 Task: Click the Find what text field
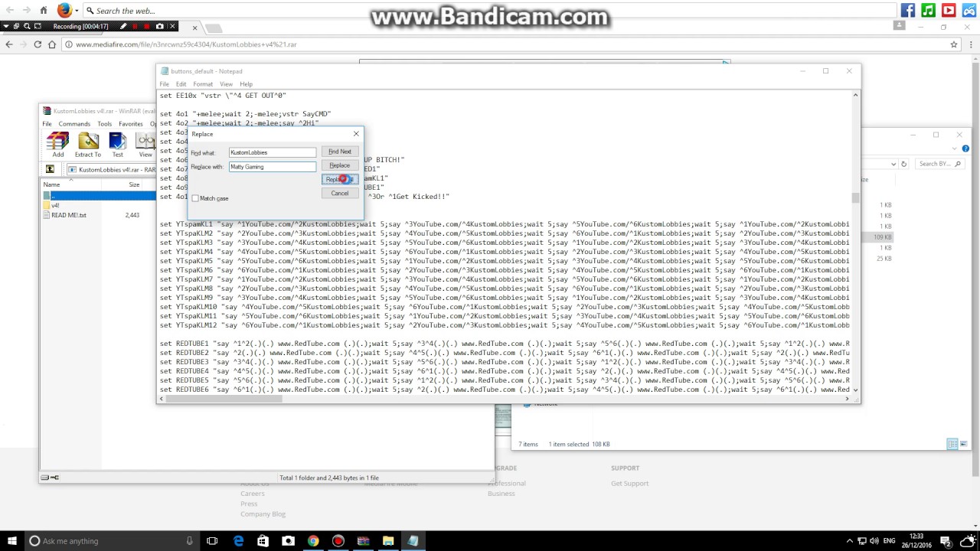(x=272, y=152)
